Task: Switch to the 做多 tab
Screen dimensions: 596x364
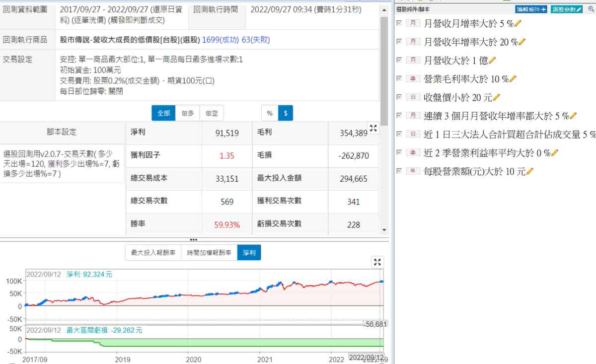Action: point(188,113)
